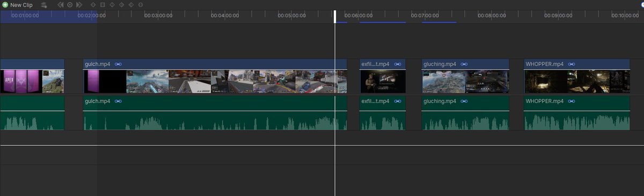The image size is (644, 196).
Task: Select the WHOPPER.mp4 audio clip title
Action: click(x=545, y=101)
